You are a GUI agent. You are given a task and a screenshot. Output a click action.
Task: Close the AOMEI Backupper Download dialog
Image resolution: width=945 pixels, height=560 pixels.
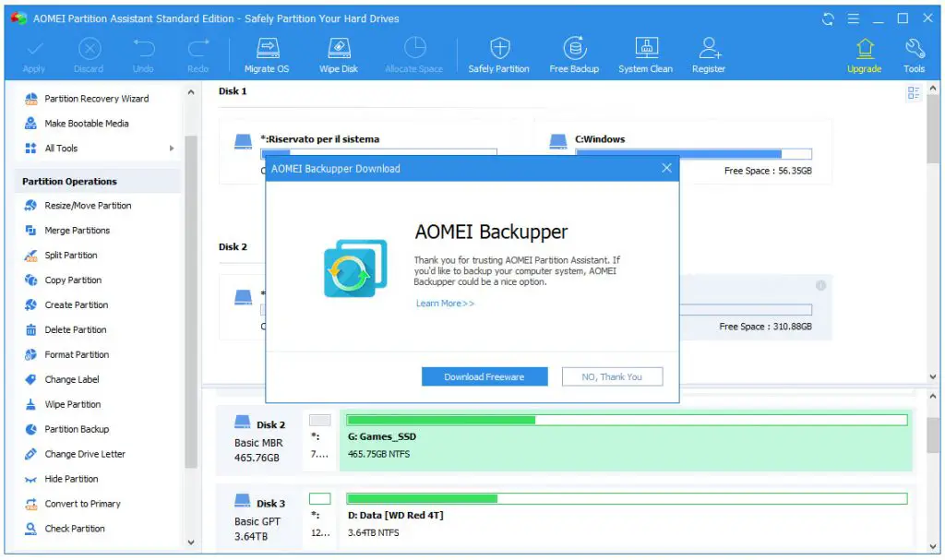click(666, 168)
